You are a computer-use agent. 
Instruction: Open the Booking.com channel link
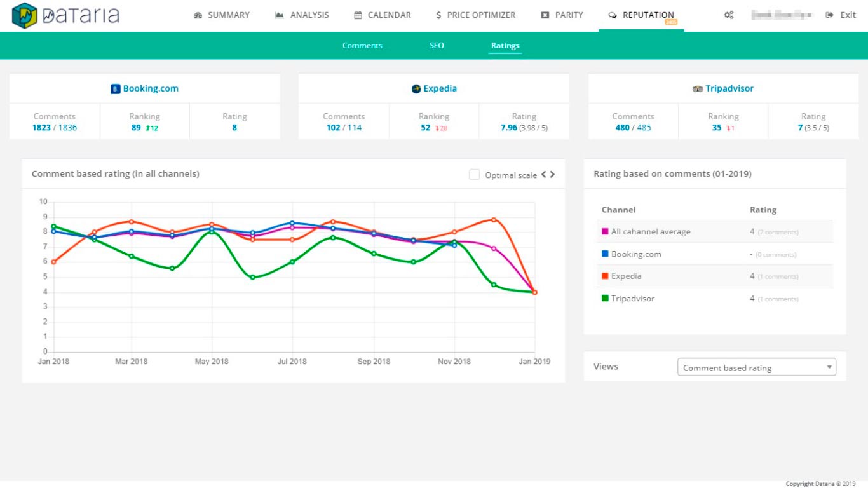pyautogui.click(x=151, y=88)
